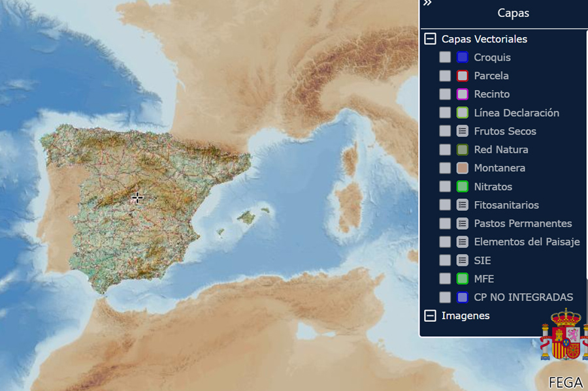Toggle the Nitratos layer checkbox
This screenshot has width=588, height=391.
(x=445, y=187)
